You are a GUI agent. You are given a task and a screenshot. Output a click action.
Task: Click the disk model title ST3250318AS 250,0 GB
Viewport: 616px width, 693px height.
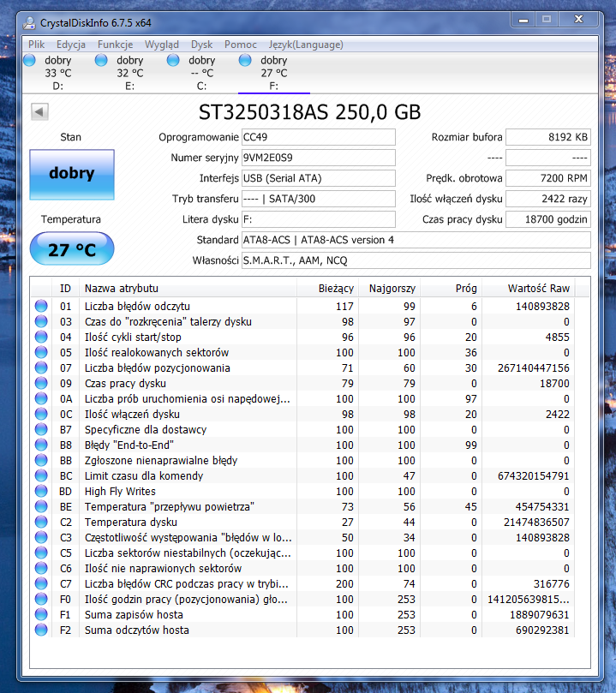(x=309, y=112)
